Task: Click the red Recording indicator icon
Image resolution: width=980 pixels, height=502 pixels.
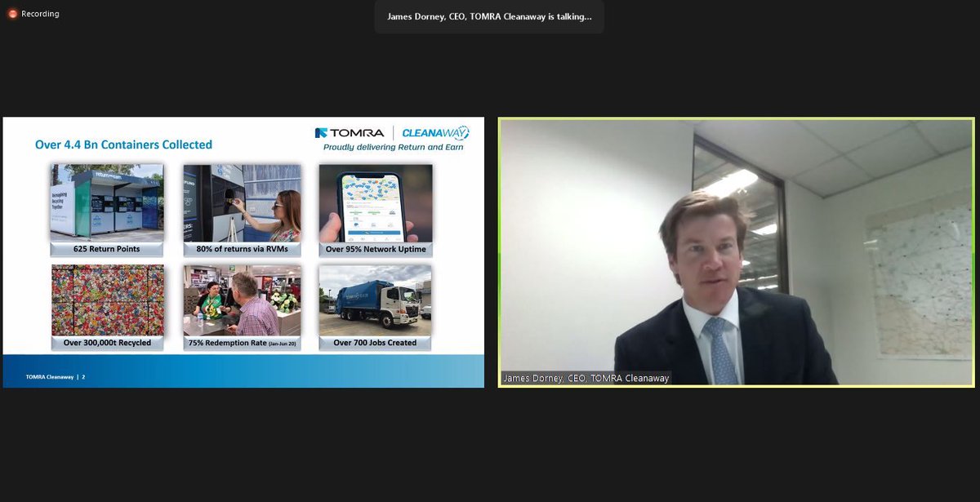Action: click(12, 14)
